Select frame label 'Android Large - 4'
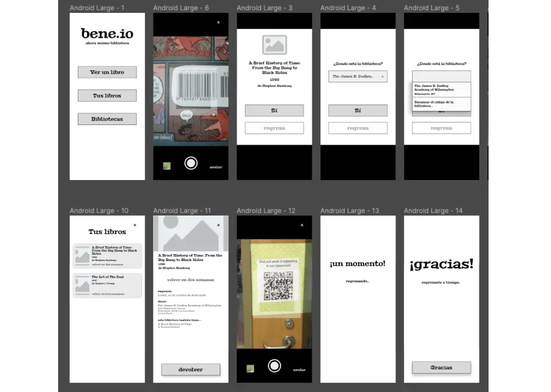The height and width of the screenshot is (392, 551). tap(348, 8)
